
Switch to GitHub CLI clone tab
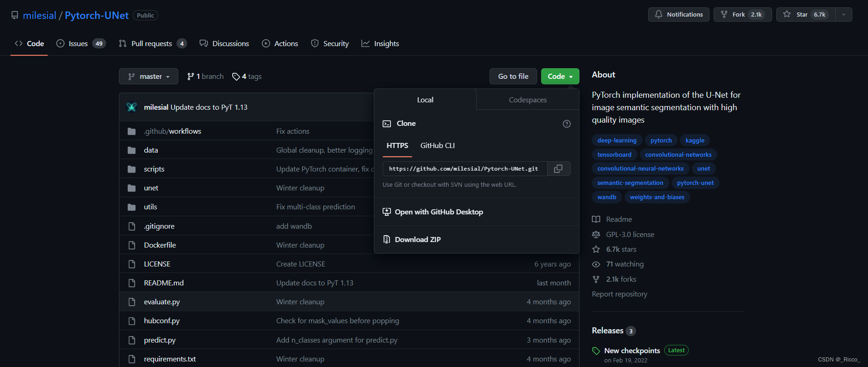(437, 146)
